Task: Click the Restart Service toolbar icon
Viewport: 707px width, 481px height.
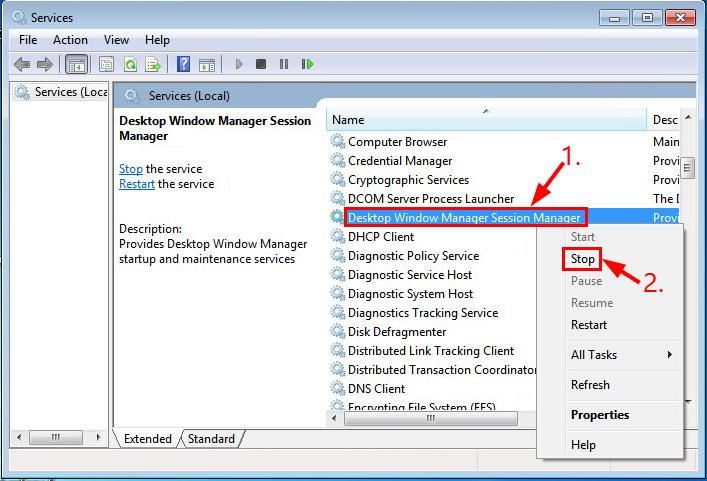Action: (307, 64)
